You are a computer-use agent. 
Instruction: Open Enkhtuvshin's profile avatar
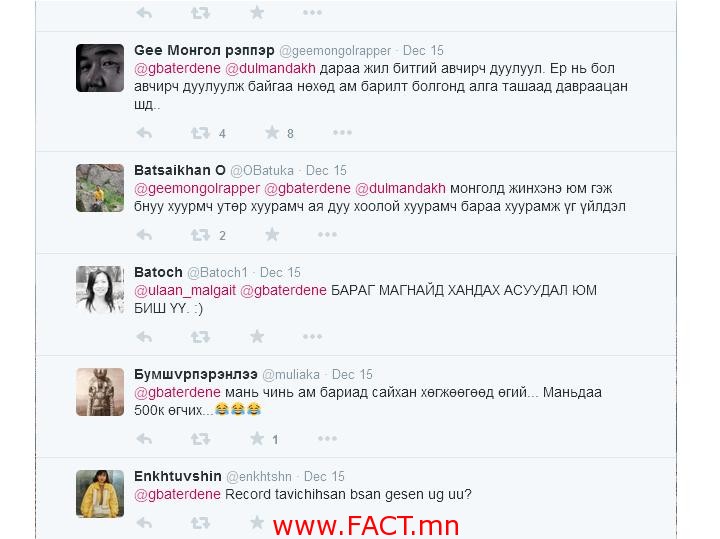pyautogui.click(x=100, y=494)
